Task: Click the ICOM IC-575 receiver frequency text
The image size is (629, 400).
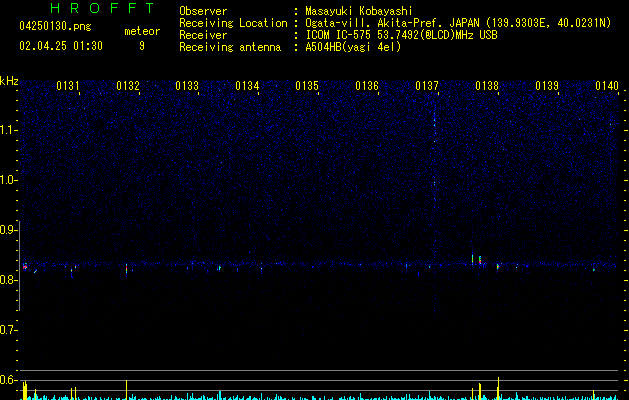Action: pyautogui.click(x=401, y=35)
